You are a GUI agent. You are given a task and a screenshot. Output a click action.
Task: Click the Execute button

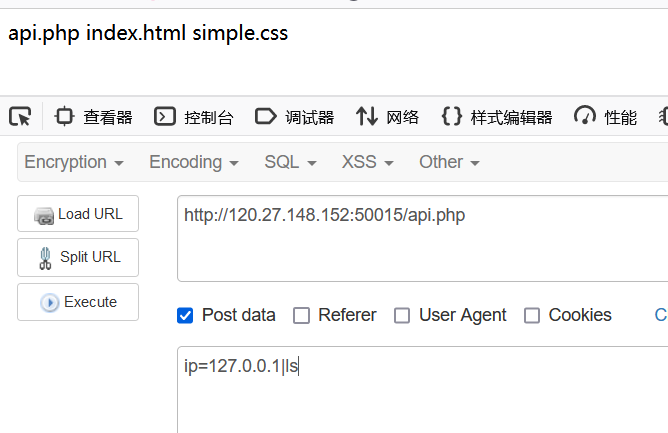click(78, 302)
